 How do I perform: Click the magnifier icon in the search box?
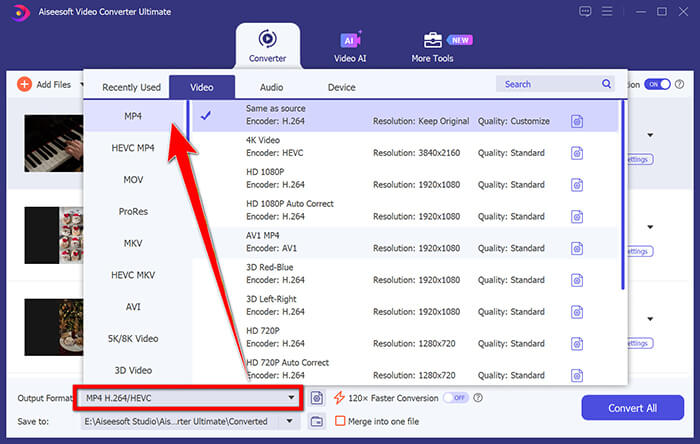point(606,84)
